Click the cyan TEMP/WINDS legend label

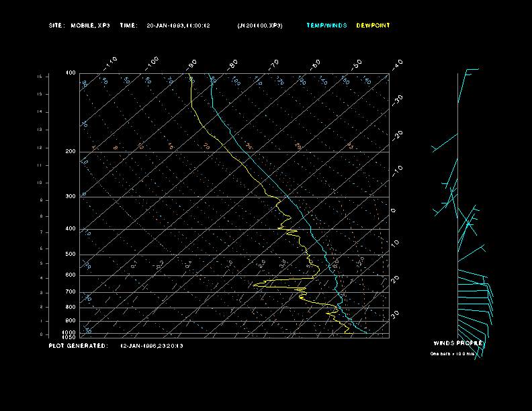326,26
